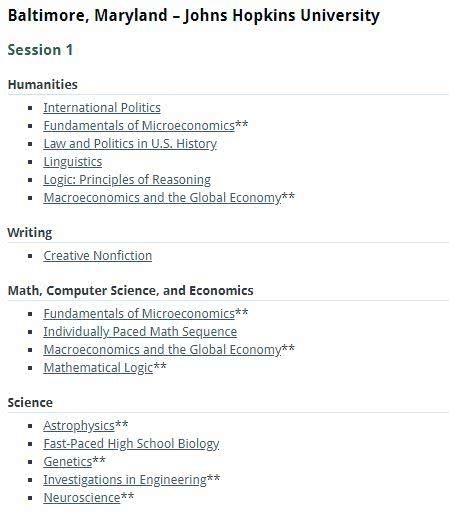This screenshot has width=449, height=516.
Task: Open the Genetics course link
Action: coord(68,462)
